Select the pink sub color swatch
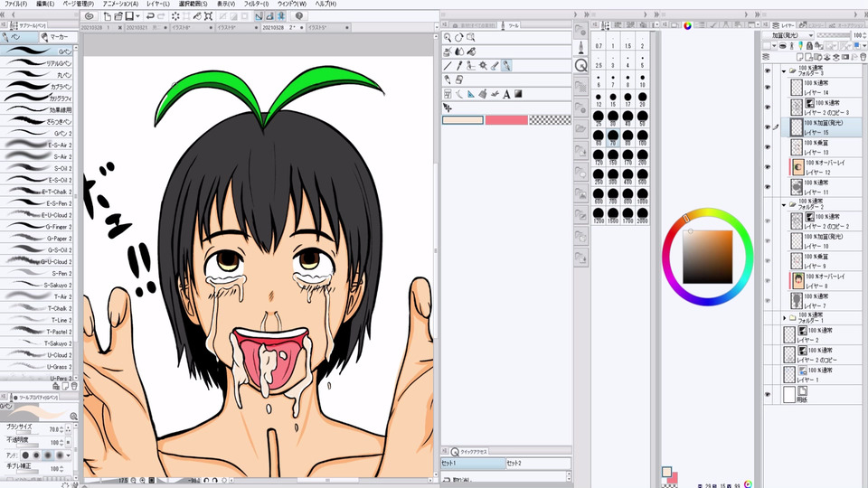Image resolution: width=868 pixels, height=488 pixels. click(x=506, y=120)
